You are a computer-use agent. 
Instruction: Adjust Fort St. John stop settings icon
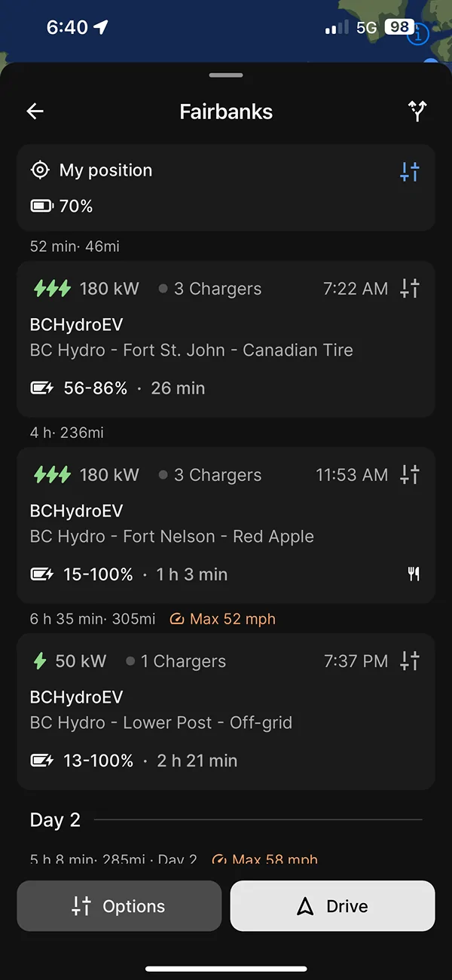point(409,288)
